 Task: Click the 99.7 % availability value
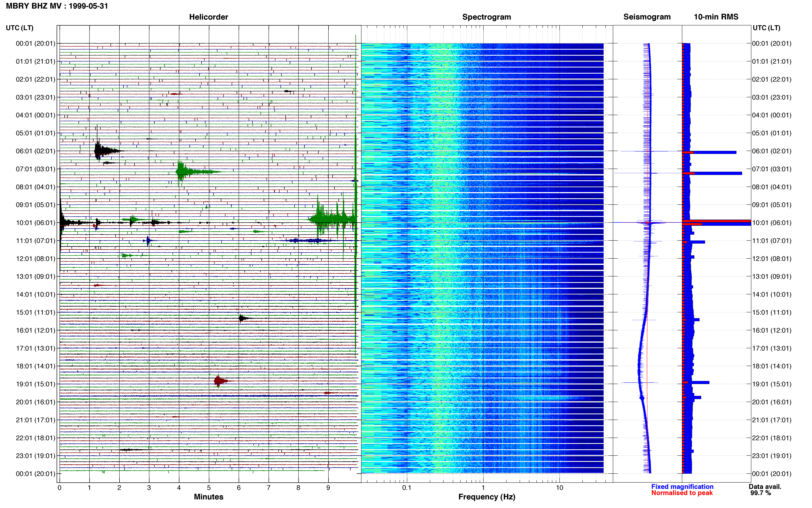(x=761, y=493)
